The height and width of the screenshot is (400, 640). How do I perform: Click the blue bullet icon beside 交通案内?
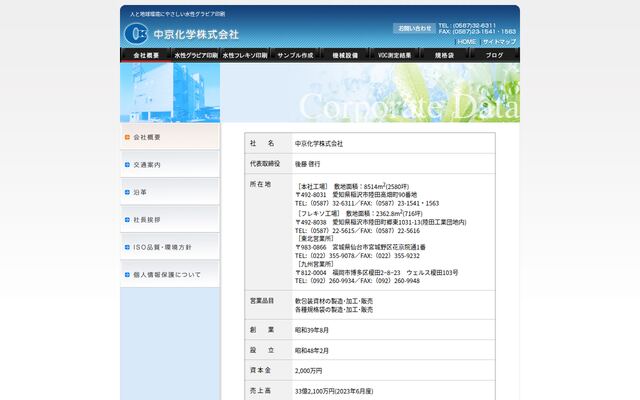(127, 165)
